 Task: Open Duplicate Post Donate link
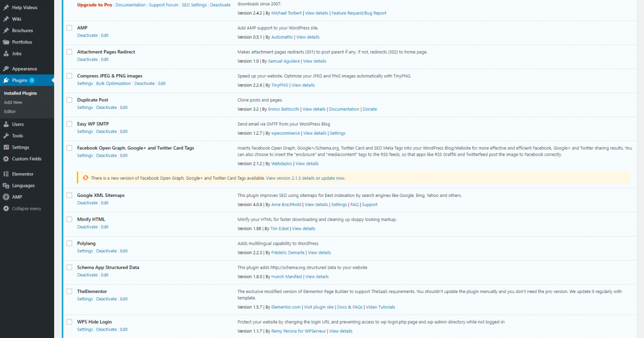point(370,109)
